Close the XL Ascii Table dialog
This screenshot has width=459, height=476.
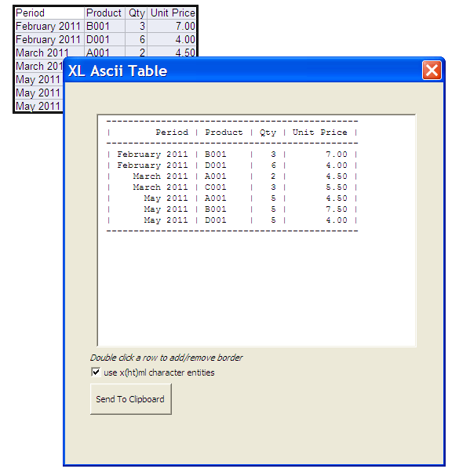pos(432,71)
